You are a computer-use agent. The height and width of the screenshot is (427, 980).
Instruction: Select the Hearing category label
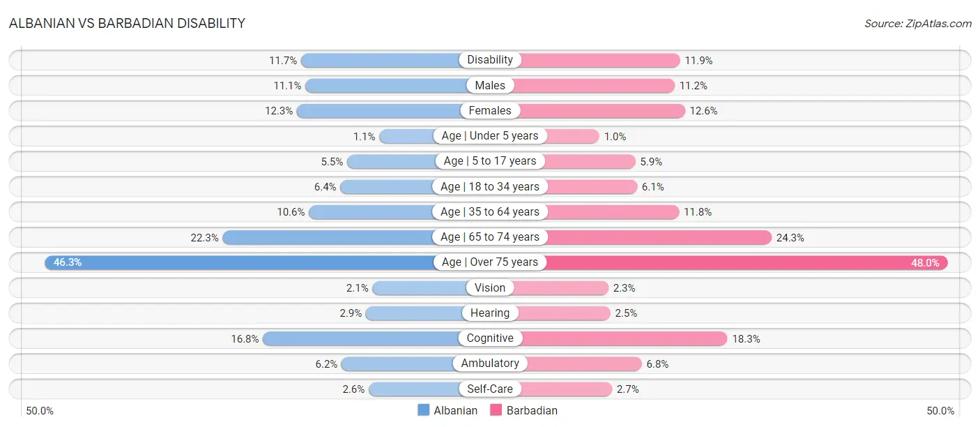coord(490,313)
